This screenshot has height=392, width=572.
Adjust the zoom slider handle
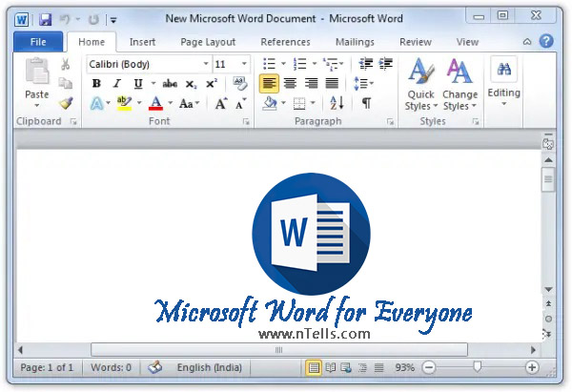point(477,366)
